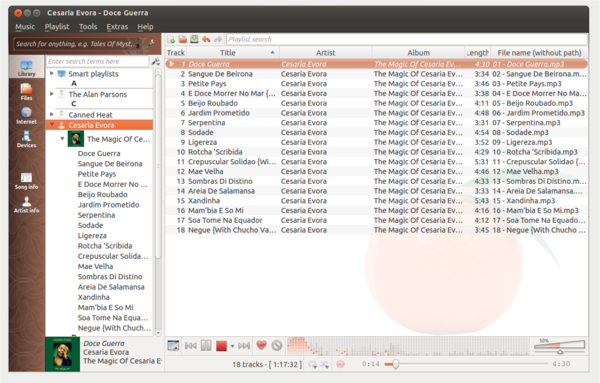Select Sodade in the library tree
This screenshot has height=383, width=600.
pyautogui.click(x=90, y=225)
